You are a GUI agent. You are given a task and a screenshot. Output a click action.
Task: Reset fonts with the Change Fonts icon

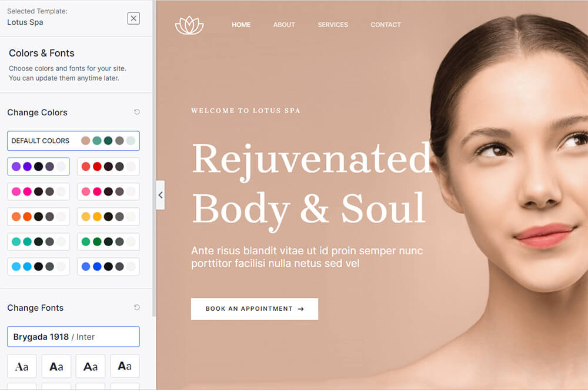click(x=137, y=307)
